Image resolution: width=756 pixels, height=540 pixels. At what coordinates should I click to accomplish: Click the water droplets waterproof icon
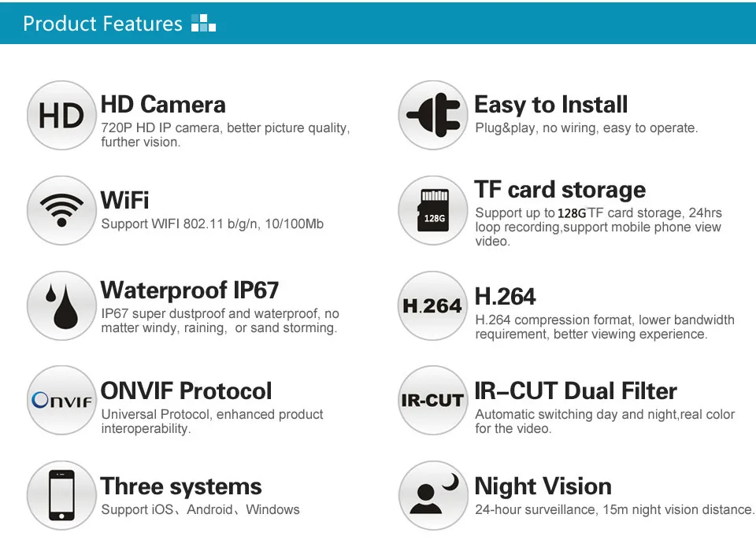tap(61, 305)
